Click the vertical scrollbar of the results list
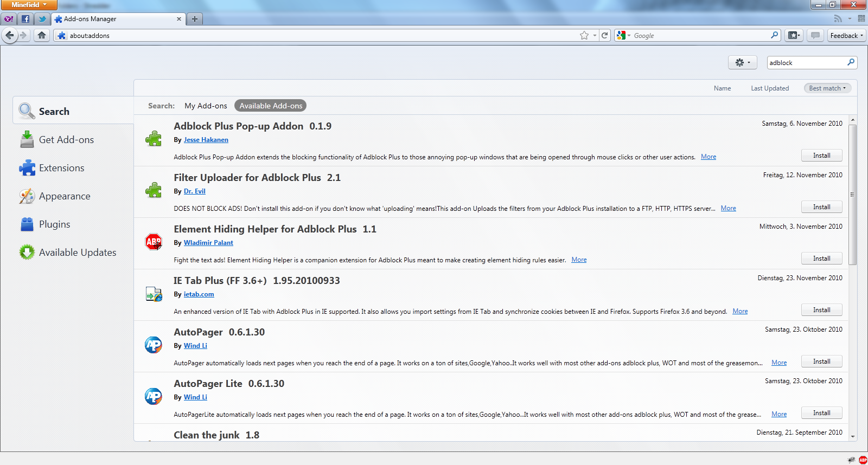This screenshot has width=868, height=465. [852, 195]
